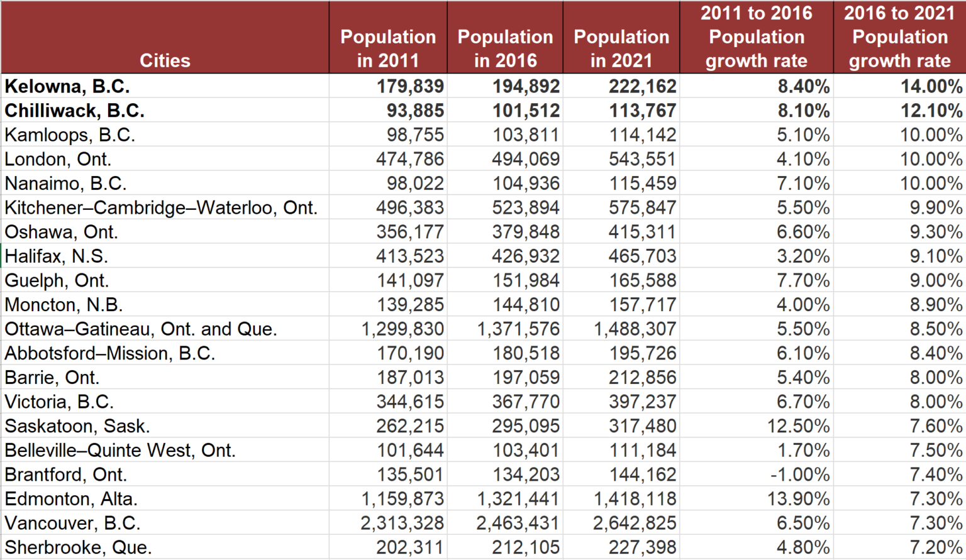The height and width of the screenshot is (560, 966).
Task: Select the Guelph, Ont. cell
Action: [165, 280]
